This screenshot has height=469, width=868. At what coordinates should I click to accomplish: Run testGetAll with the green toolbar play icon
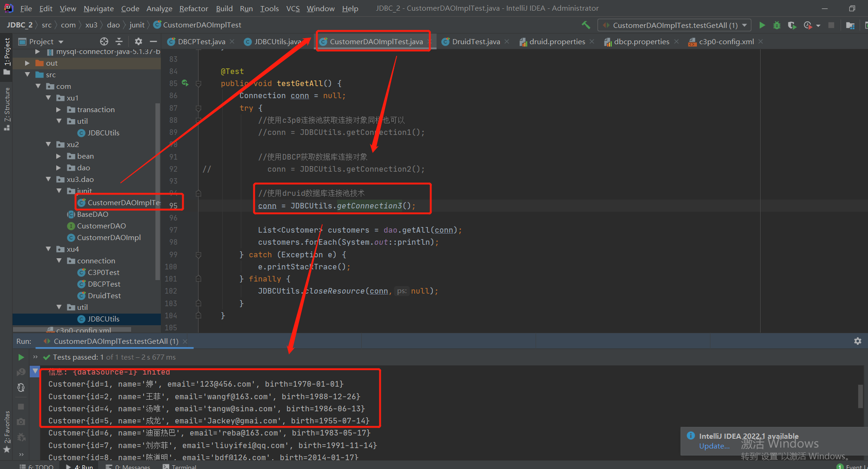tap(762, 25)
